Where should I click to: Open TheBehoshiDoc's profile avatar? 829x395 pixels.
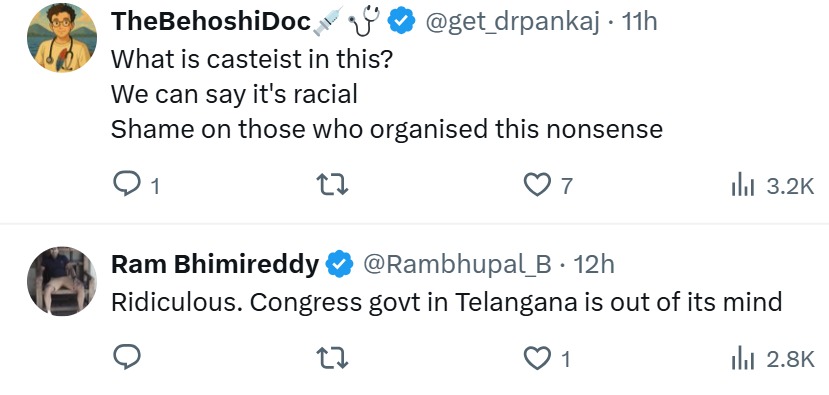(62, 38)
